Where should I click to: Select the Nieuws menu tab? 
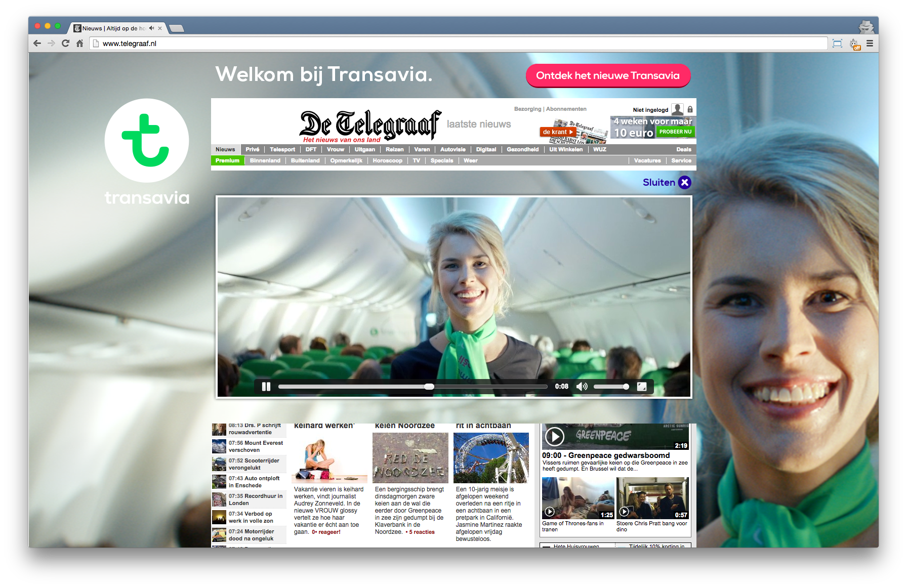(225, 149)
